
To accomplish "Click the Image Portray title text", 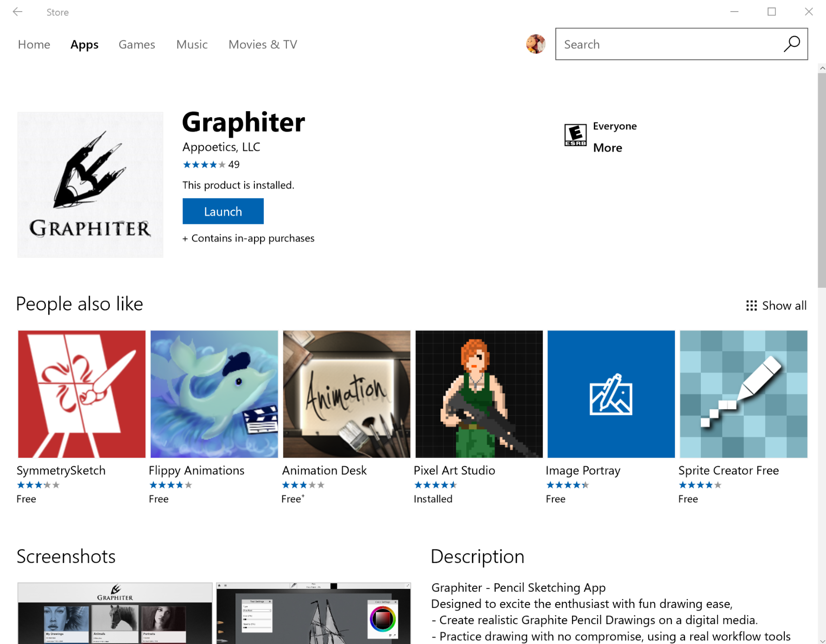I will [583, 470].
